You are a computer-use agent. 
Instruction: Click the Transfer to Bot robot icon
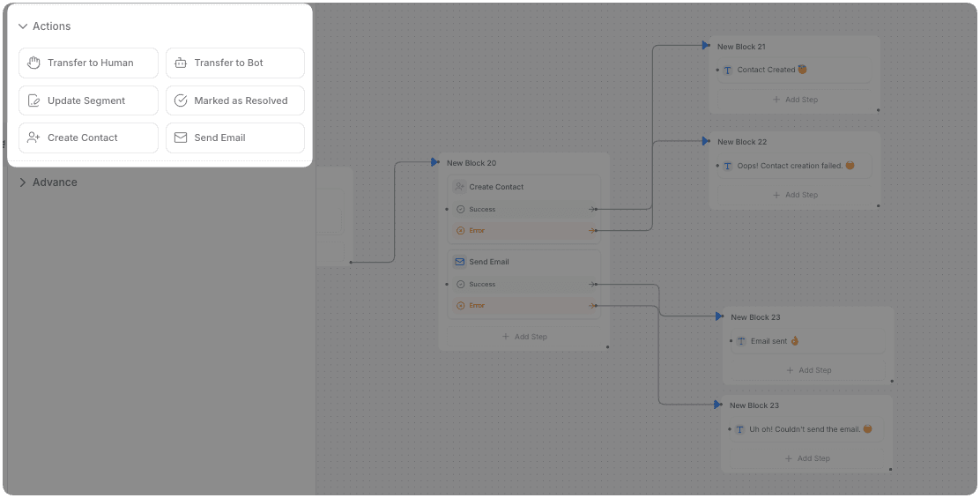click(x=181, y=63)
